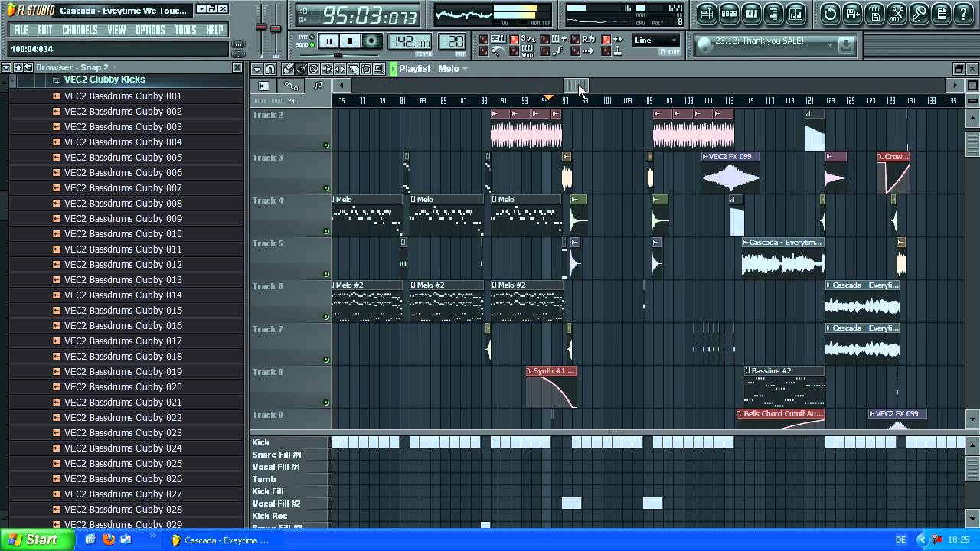Open the Browser Snap 2 dropdown arrow
This screenshot has height=551, width=980.
115,67
